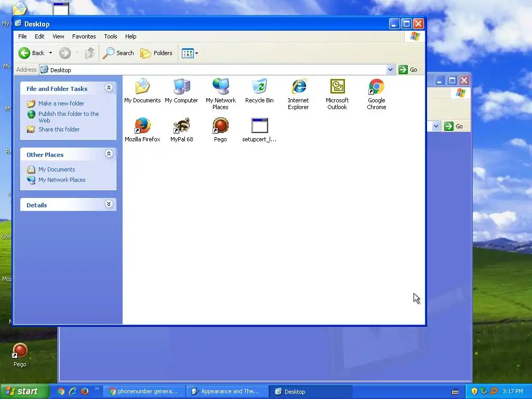Open the Back history dropdown arrow
The width and height of the screenshot is (532, 399).
click(x=50, y=53)
